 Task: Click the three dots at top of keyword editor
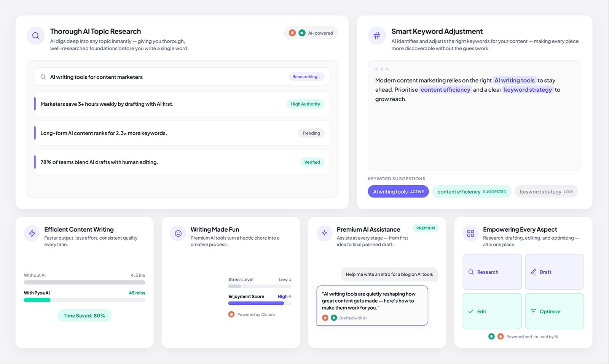point(382,69)
